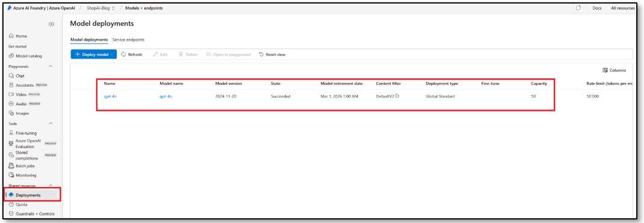Open Batch jobs page
The width and height of the screenshot is (644, 223).
pos(22,166)
